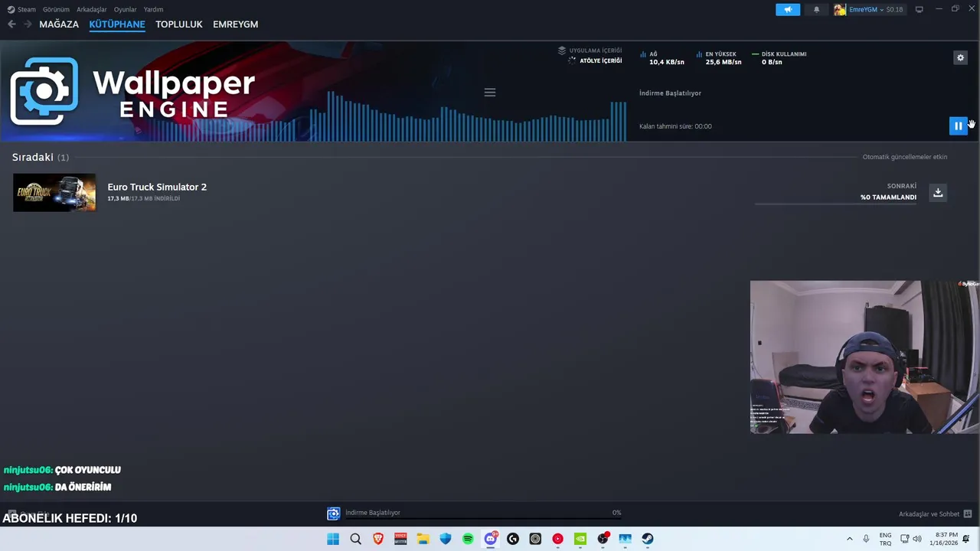The image size is (980, 551).
Task: Go back with the left arrow
Action: 11,24
